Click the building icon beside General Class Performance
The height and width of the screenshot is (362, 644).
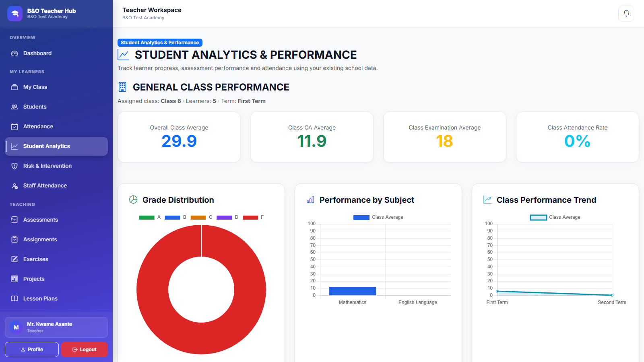(x=122, y=87)
